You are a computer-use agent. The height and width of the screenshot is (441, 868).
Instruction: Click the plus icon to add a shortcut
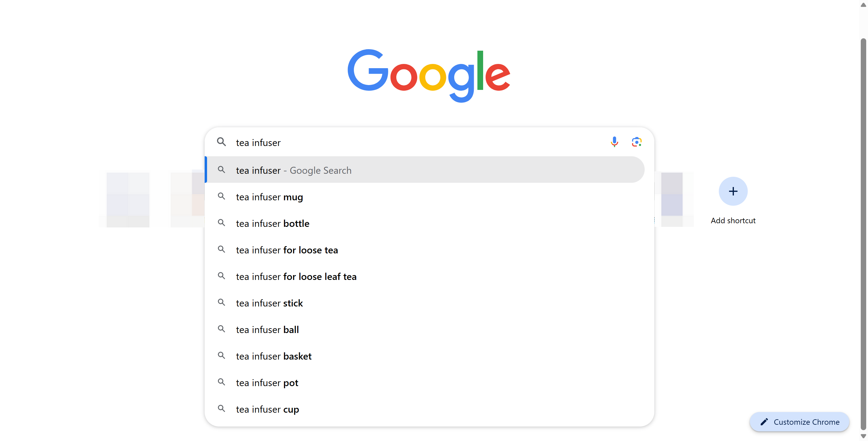(x=733, y=191)
